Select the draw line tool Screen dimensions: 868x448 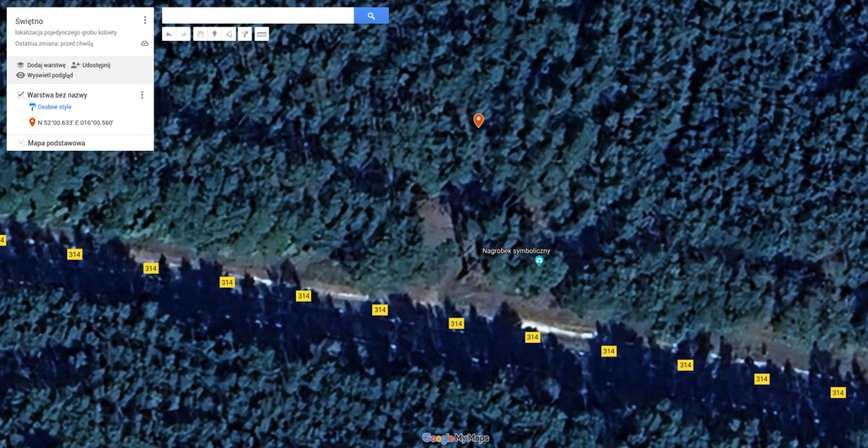[229, 35]
